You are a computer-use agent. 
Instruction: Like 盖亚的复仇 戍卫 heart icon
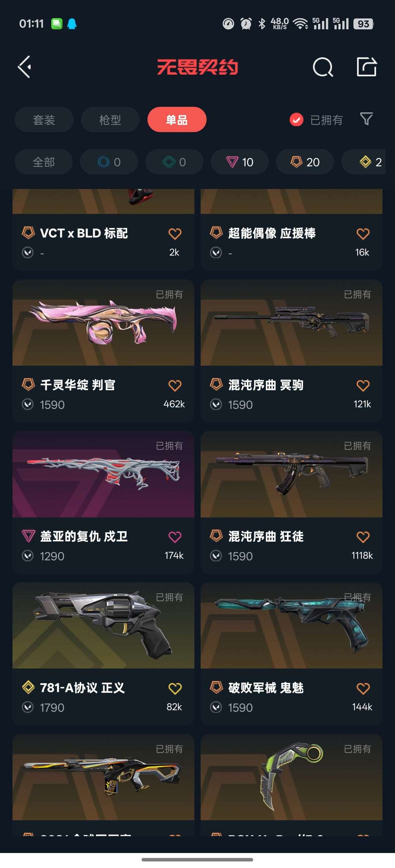click(175, 537)
